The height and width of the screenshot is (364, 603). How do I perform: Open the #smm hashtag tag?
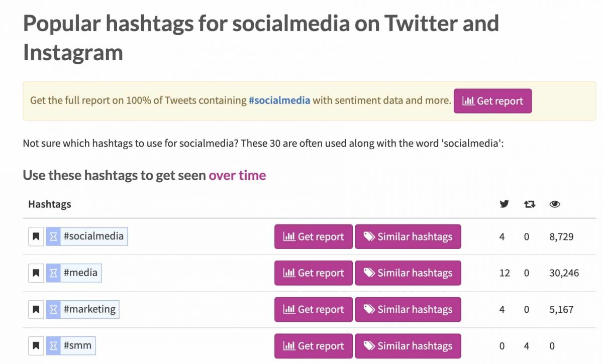(77, 346)
